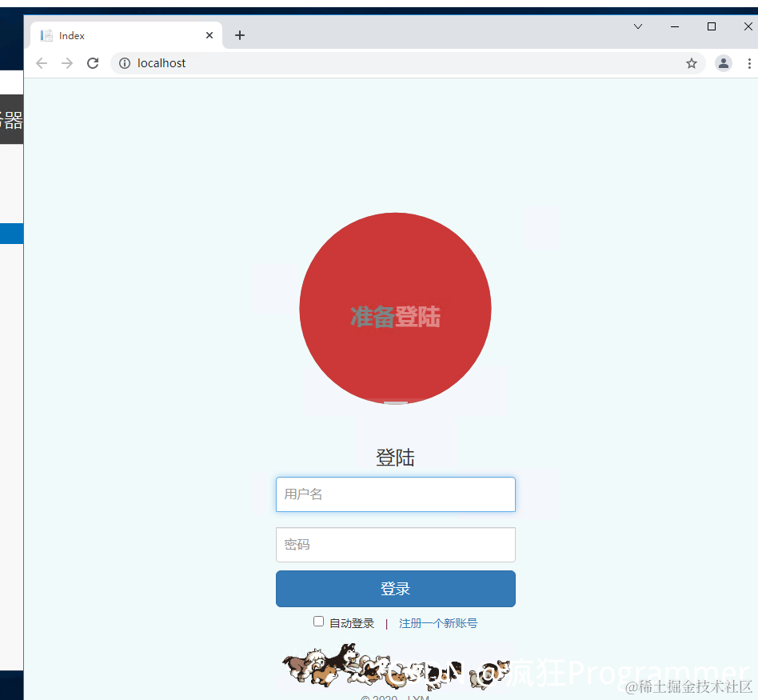
Task: Enable the 自动登录 checkbox
Action: click(318, 621)
